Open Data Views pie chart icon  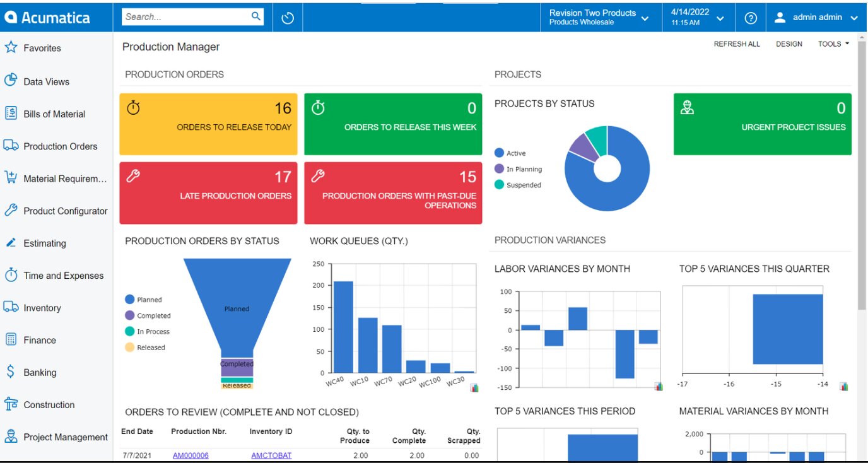[x=11, y=81]
